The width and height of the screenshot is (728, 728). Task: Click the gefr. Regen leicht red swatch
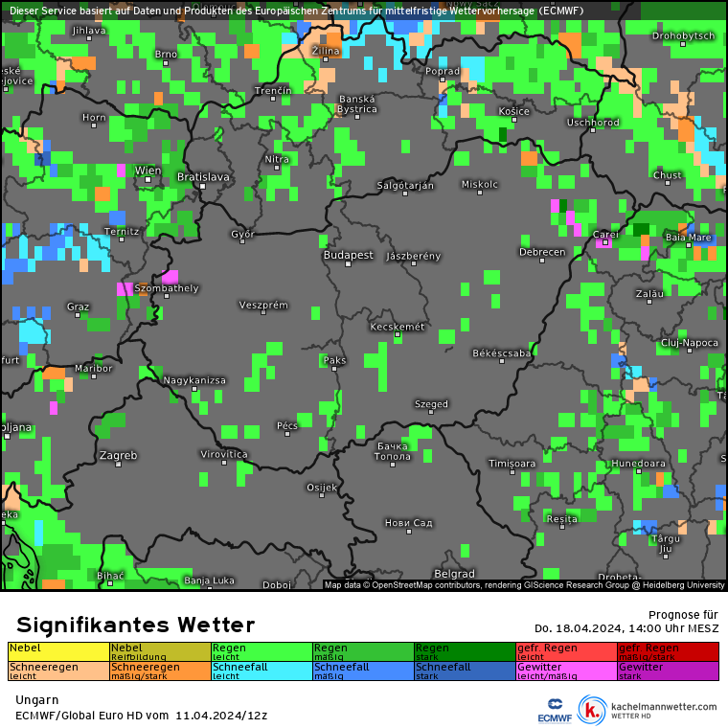click(566, 651)
